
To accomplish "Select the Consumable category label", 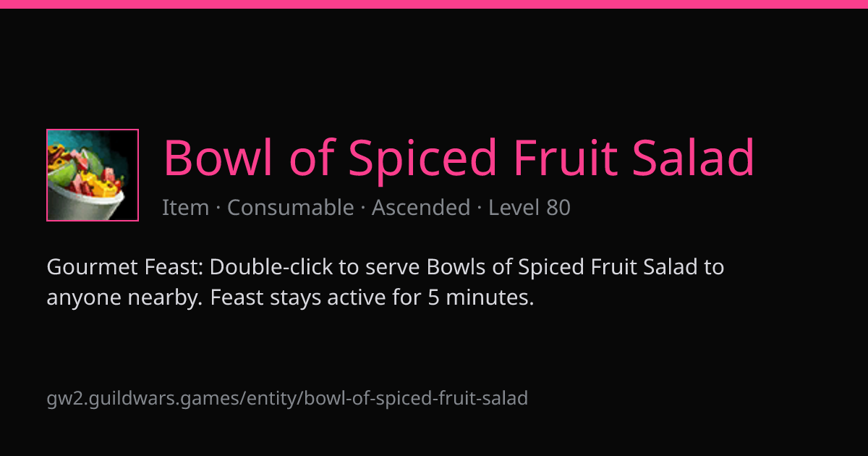I will tap(291, 208).
